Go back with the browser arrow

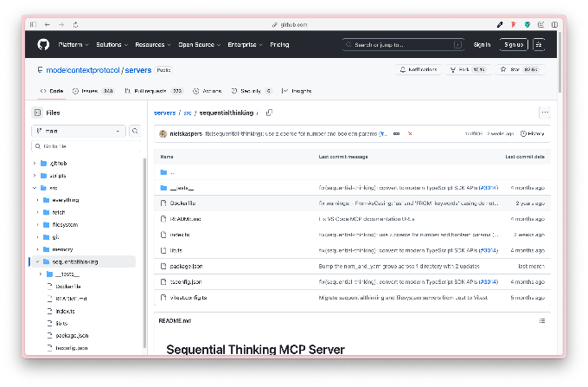point(48,25)
